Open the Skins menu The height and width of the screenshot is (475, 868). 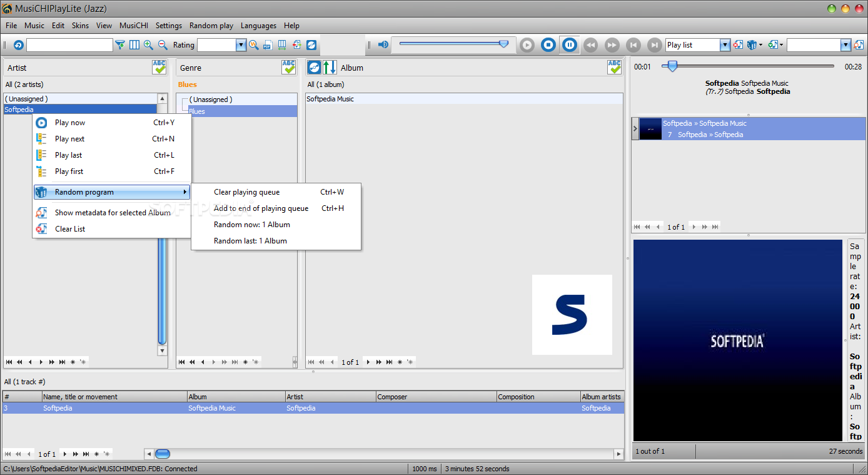pyautogui.click(x=80, y=26)
